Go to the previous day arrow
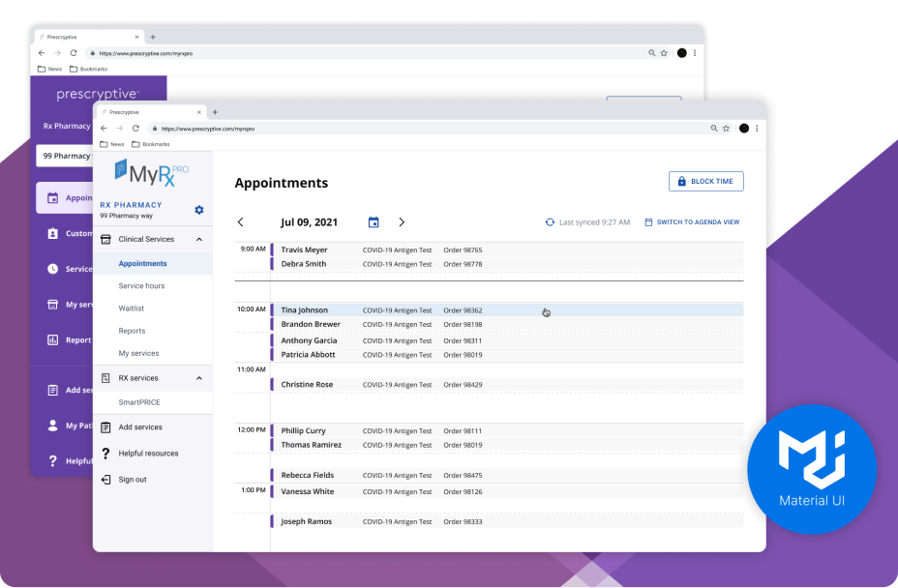Viewport: 898px width, 588px height. pyautogui.click(x=241, y=222)
